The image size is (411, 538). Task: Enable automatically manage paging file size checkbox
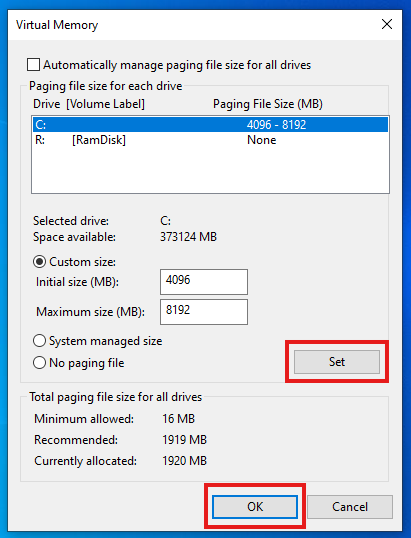[x=33, y=65]
